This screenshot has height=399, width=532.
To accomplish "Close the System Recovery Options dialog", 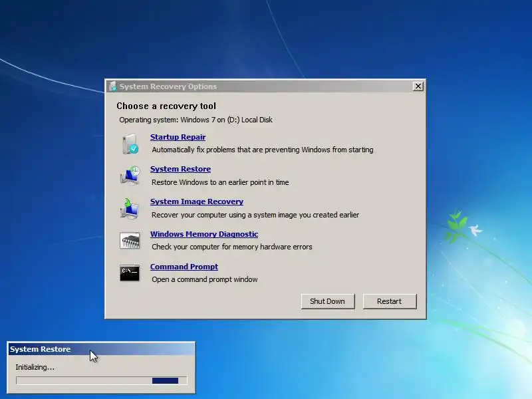I will tap(418, 86).
